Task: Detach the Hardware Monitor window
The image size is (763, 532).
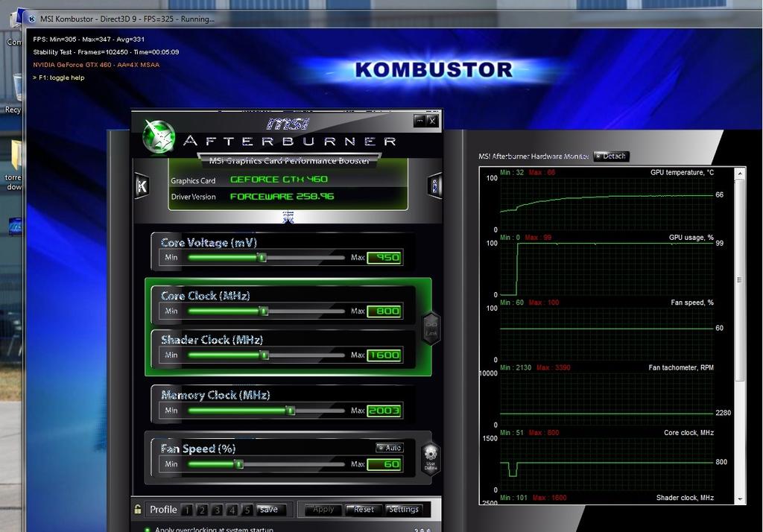Action: [x=611, y=156]
